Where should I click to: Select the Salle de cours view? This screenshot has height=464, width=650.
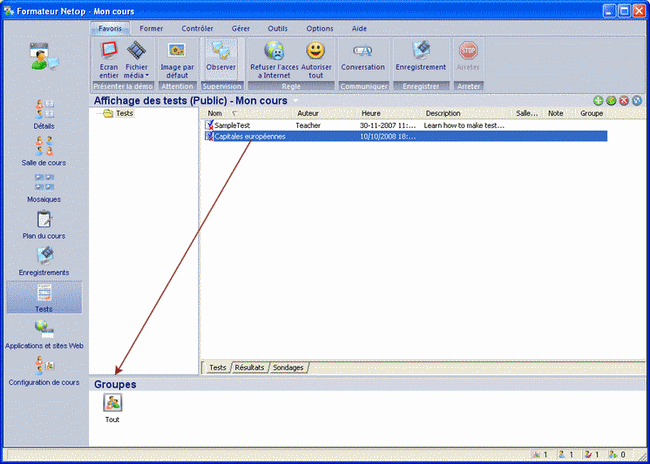click(x=44, y=151)
